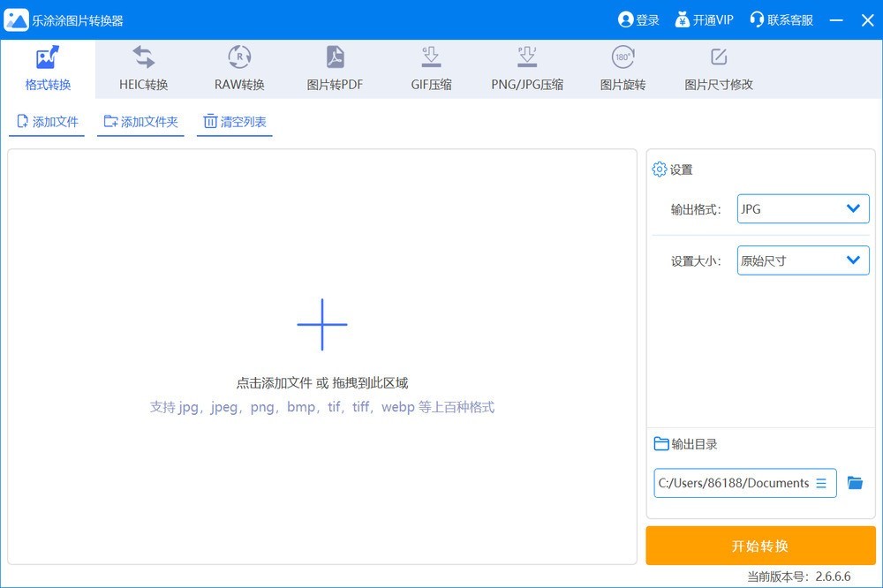
Task: Click the 格式转换 tab
Action: click(x=48, y=69)
